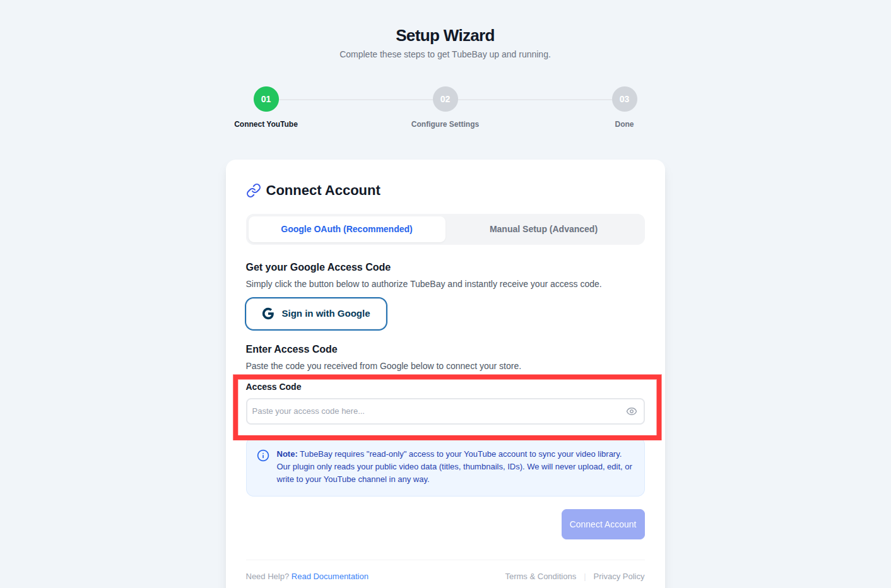Click the Configure Settings step label

click(445, 124)
